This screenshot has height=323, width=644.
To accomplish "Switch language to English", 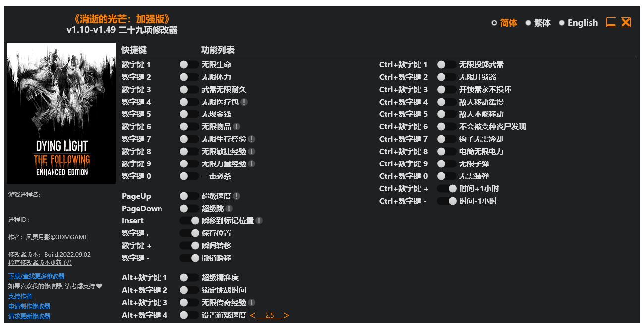I will pos(579,23).
